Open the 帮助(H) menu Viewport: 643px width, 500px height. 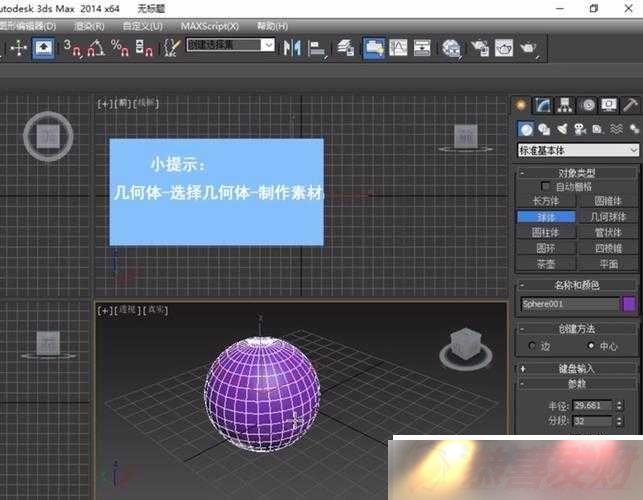pyautogui.click(x=272, y=26)
